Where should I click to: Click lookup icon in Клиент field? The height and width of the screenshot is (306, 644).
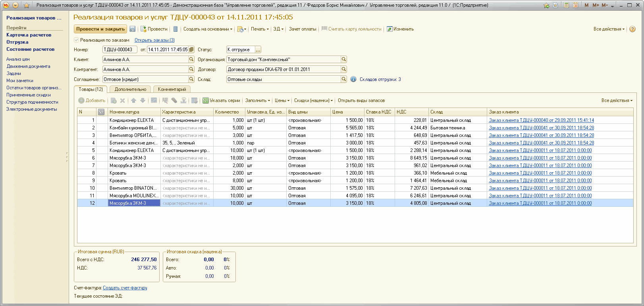191,59
